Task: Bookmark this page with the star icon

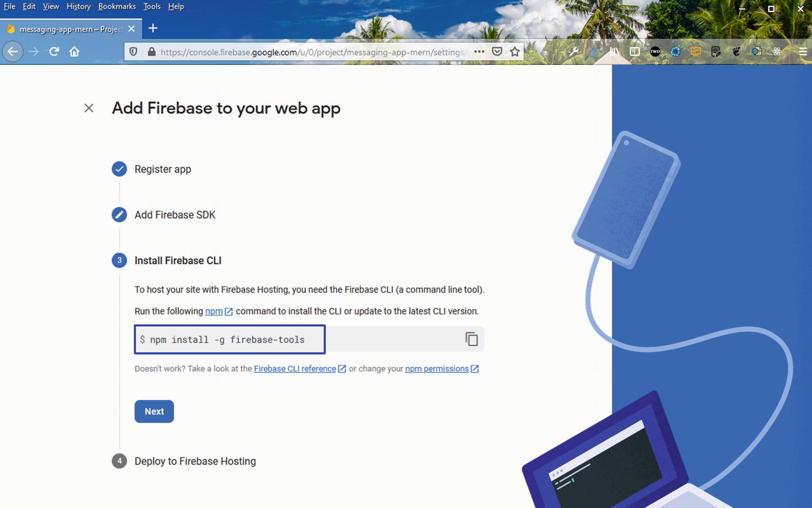Action: 515,52
